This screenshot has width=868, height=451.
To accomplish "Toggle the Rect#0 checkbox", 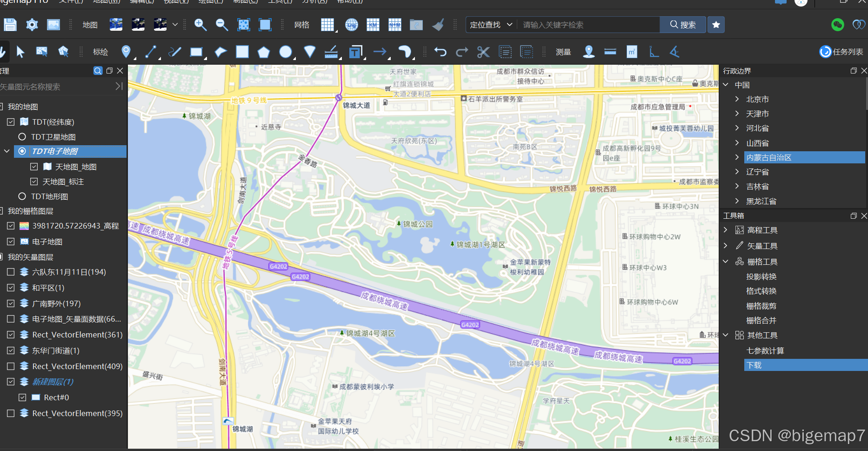I will (x=22, y=397).
